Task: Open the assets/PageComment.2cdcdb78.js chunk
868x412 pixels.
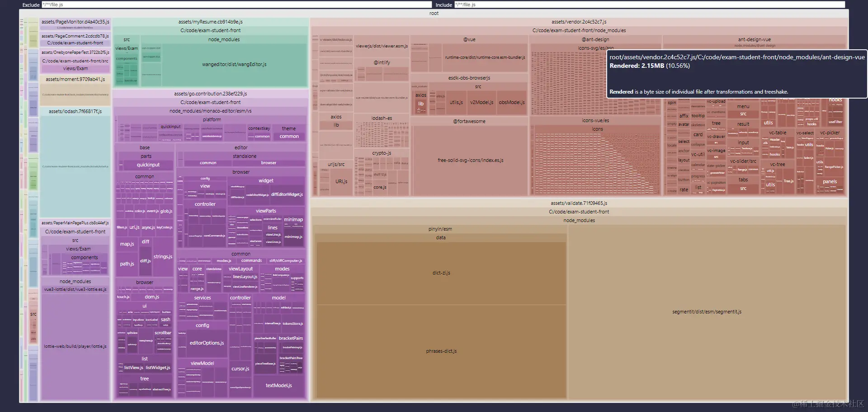Action: (75, 36)
